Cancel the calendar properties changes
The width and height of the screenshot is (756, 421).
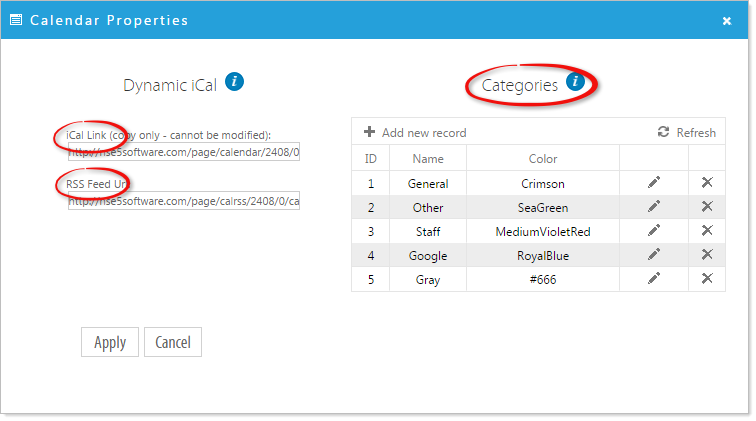pos(173,342)
